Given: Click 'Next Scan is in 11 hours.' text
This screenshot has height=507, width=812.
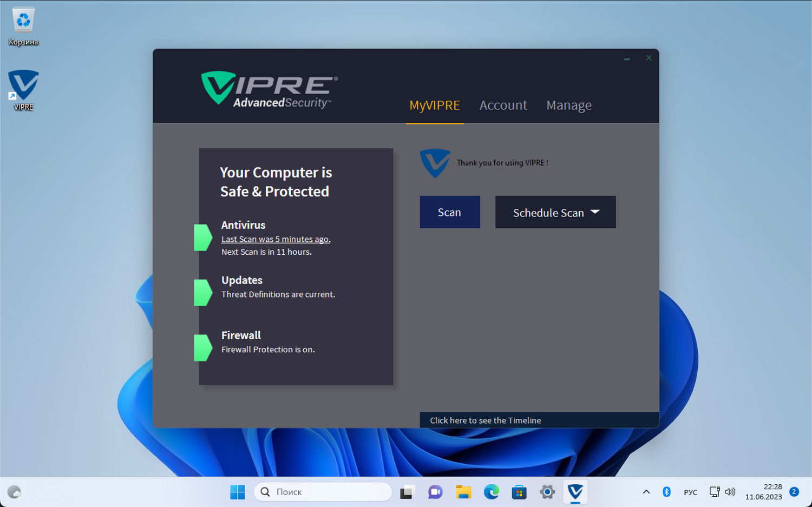Looking at the screenshot, I should 266,252.
